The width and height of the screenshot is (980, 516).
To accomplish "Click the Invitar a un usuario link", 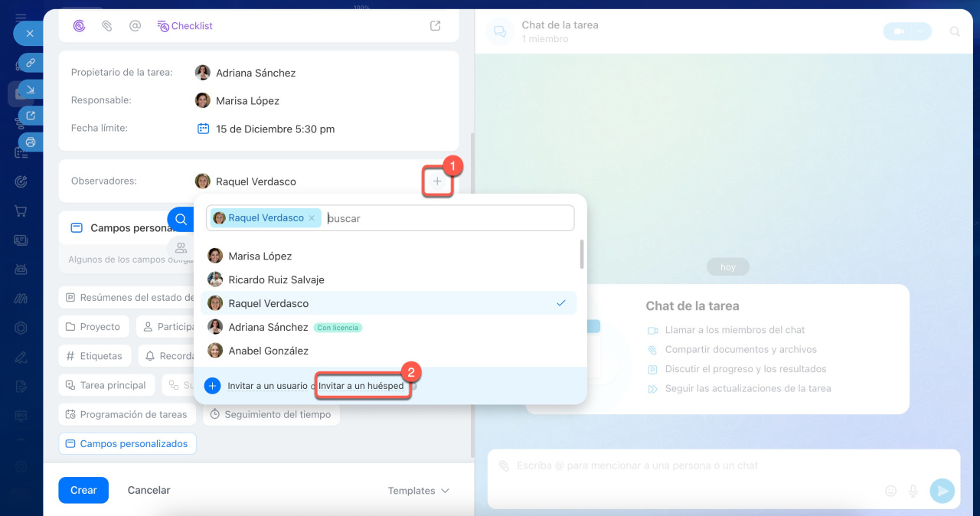I will pyautogui.click(x=267, y=386).
